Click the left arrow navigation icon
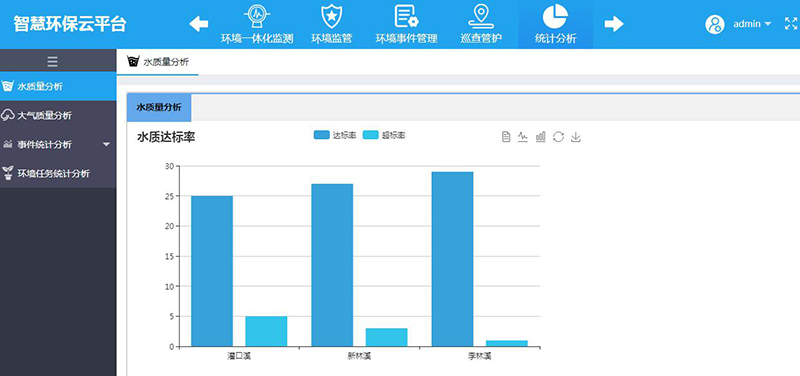The image size is (800, 376). [x=198, y=24]
